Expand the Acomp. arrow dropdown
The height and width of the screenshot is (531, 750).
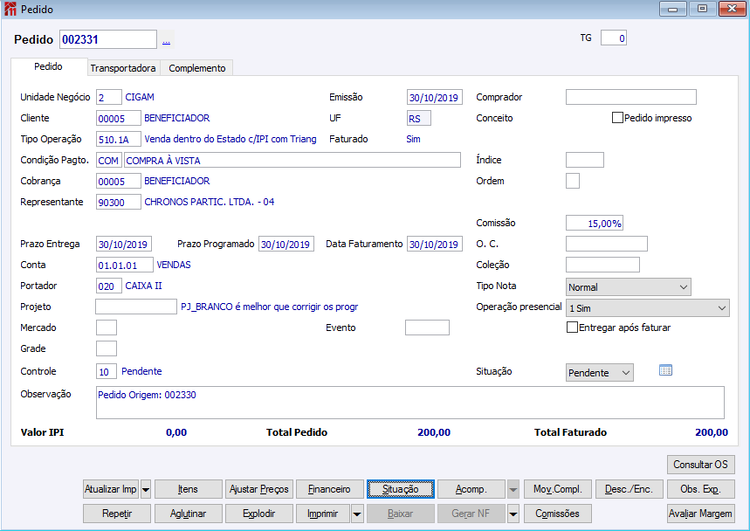point(513,489)
